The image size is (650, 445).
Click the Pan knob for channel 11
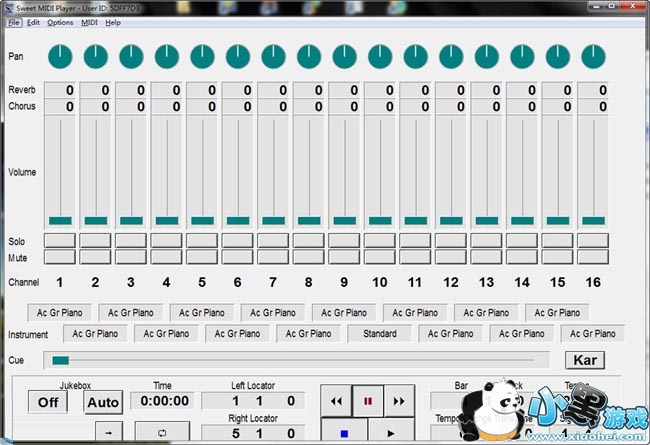[416, 57]
